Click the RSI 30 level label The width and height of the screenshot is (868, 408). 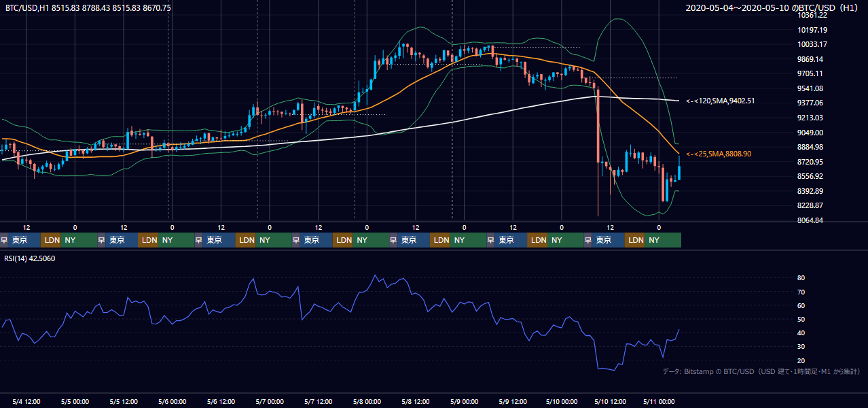click(801, 347)
